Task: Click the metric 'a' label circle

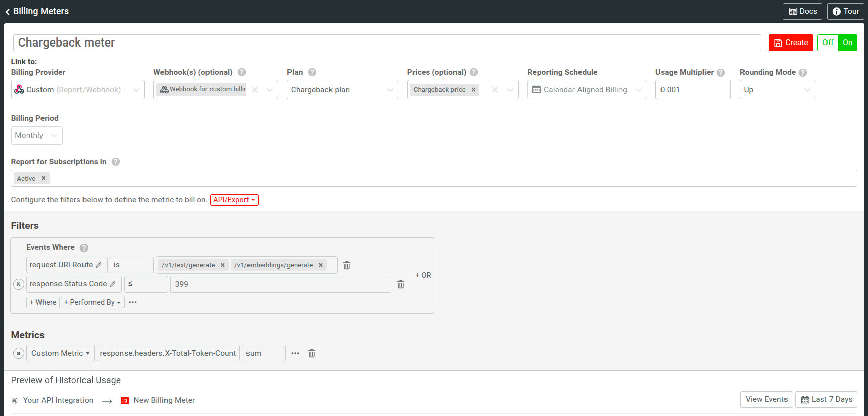Action: tap(19, 353)
